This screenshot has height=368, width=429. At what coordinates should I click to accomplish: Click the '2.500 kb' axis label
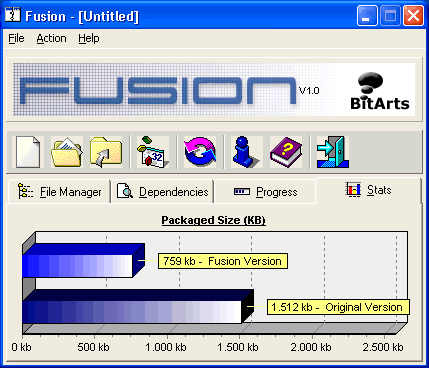pyautogui.click(x=383, y=347)
